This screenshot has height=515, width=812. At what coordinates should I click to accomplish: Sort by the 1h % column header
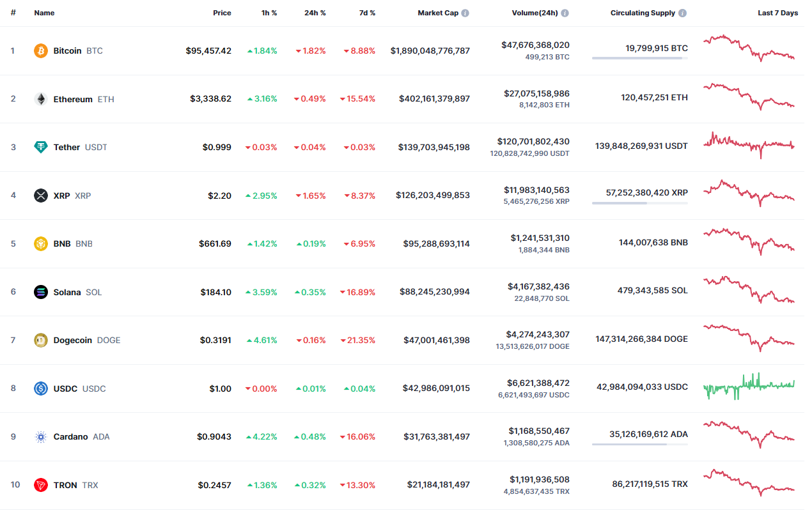coord(268,13)
